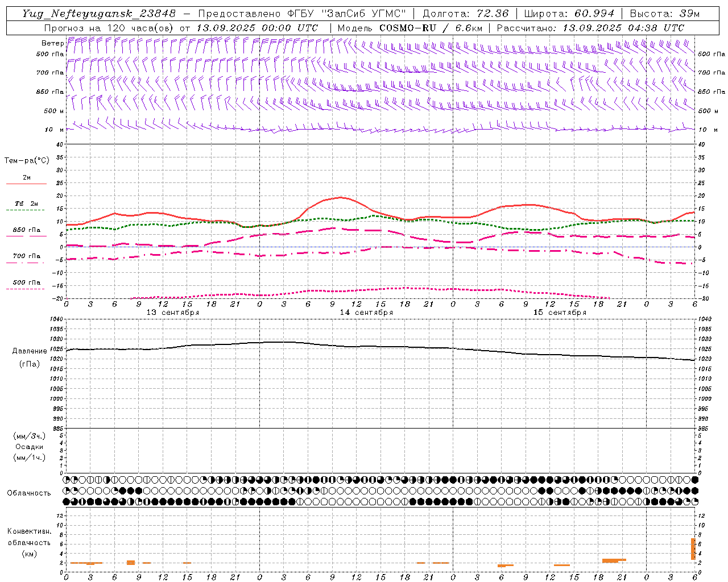Click the 'Тем-ра(°C)' temperature label
728x582 pixels.
[x=27, y=161]
